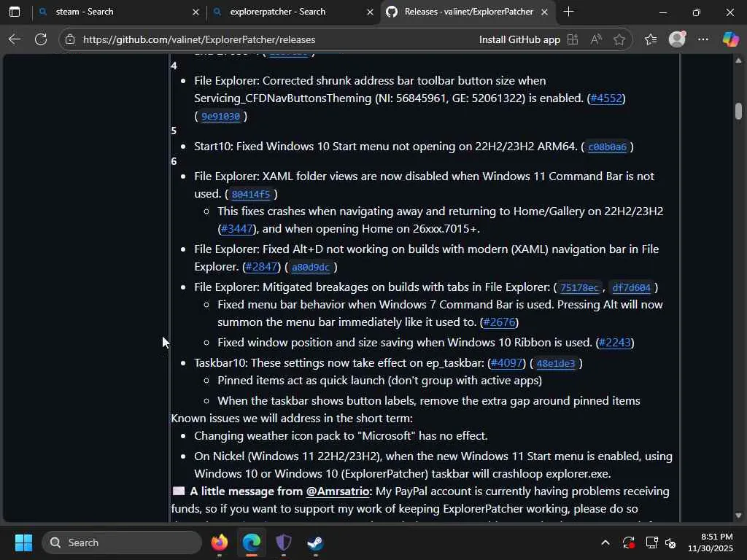Launch Firefox from the taskbar
Screen dimensions: 747x560
coord(219,542)
